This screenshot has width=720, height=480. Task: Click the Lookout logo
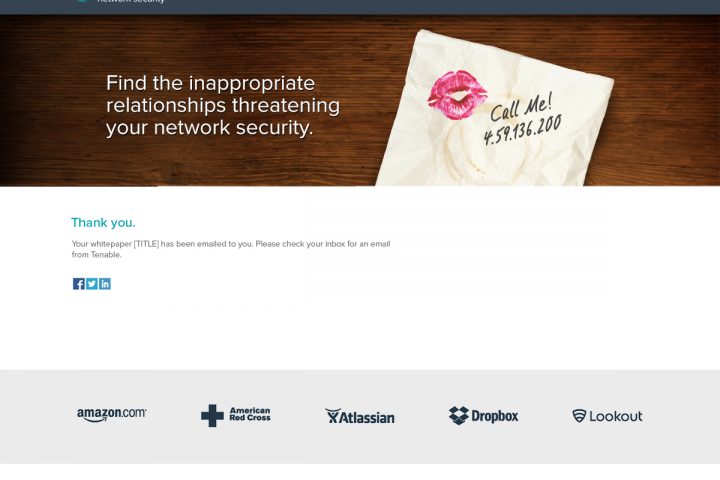[x=607, y=416]
